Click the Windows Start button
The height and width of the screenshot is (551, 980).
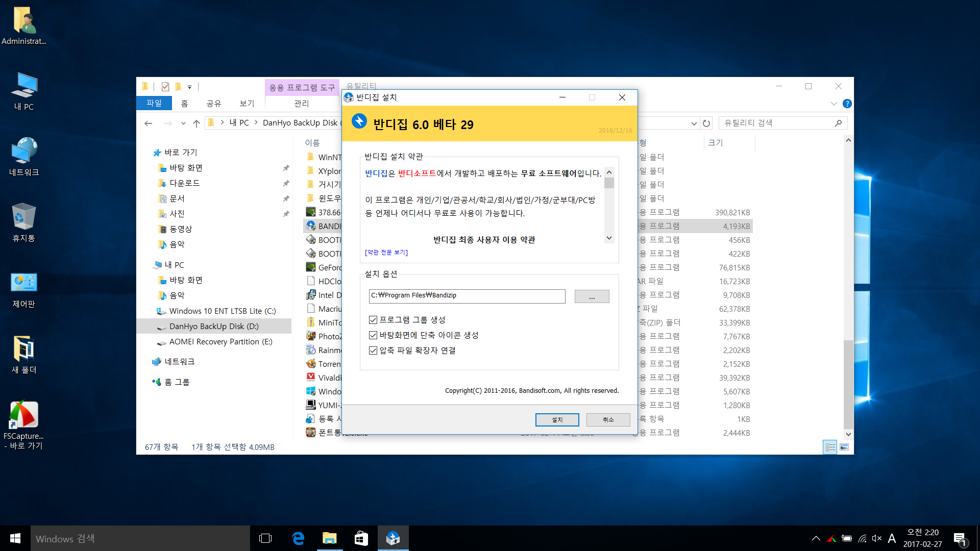click(15, 538)
